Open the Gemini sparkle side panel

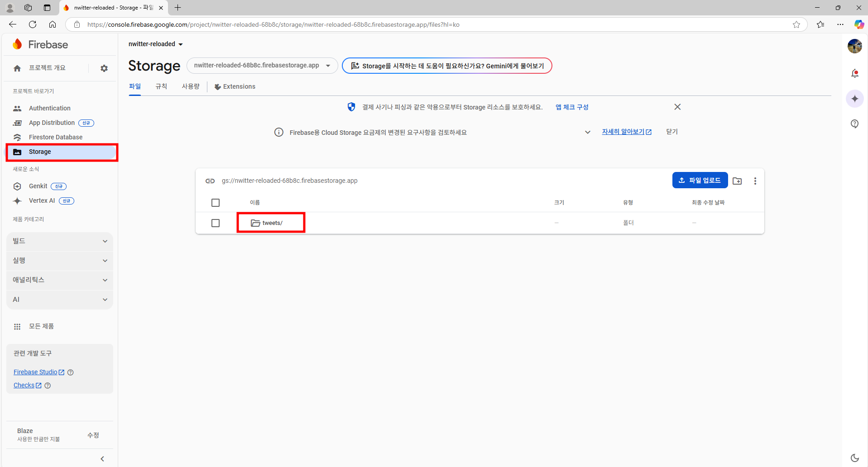pyautogui.click(x=855, y=99)
